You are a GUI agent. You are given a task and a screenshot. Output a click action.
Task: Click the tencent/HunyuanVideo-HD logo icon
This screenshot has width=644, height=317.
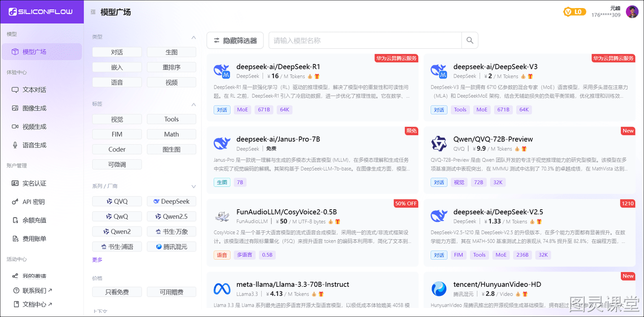(439, 289)
